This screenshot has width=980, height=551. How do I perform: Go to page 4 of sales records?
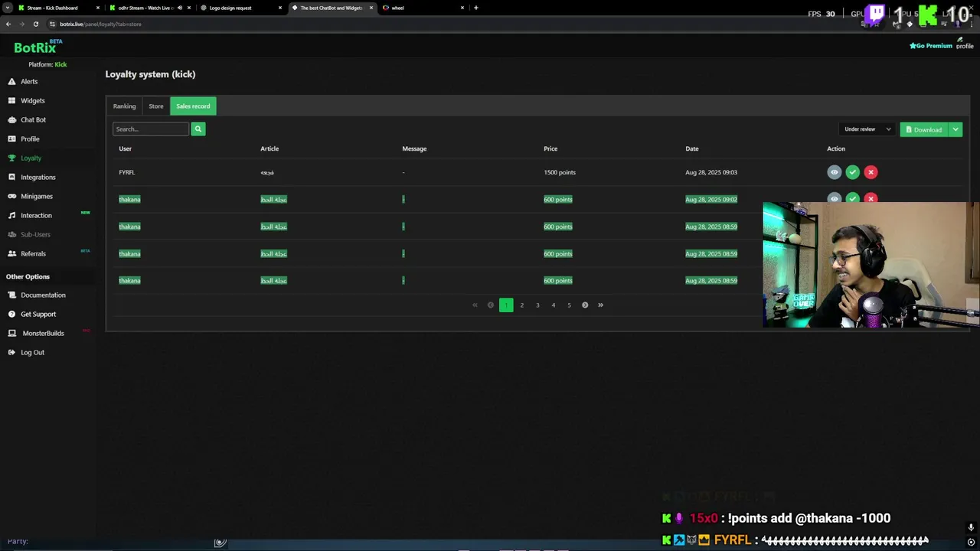pos(554,305)
